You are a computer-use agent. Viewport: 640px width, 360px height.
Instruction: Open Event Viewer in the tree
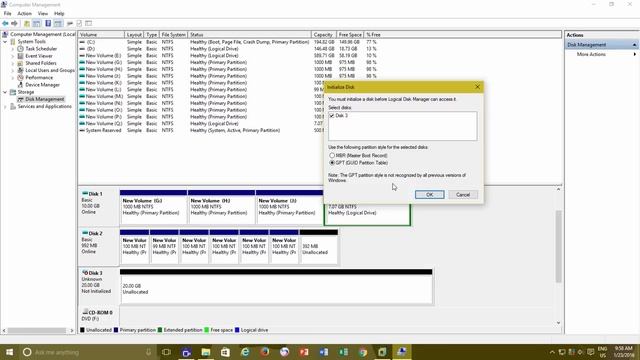tap(39, 56)
